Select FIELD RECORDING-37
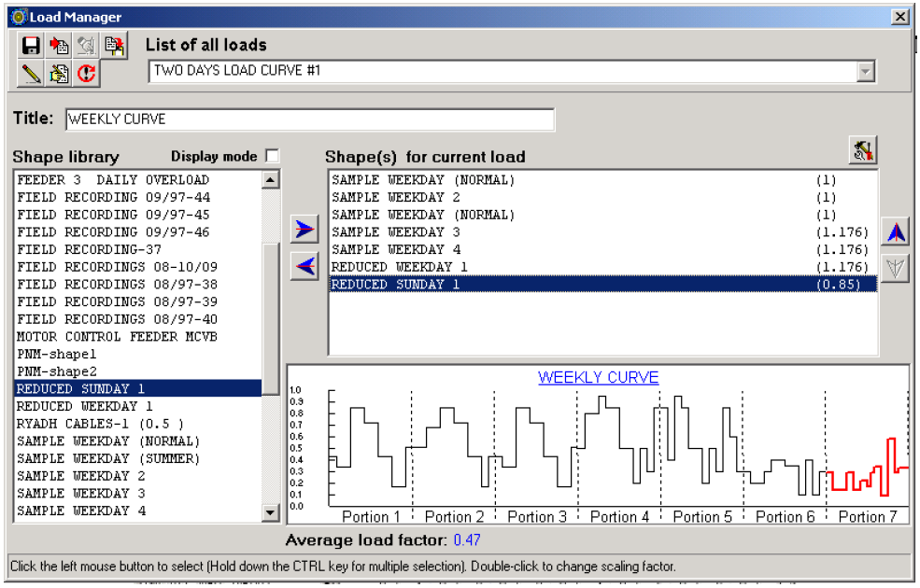The image size is (920, 588). pos(138,250)
